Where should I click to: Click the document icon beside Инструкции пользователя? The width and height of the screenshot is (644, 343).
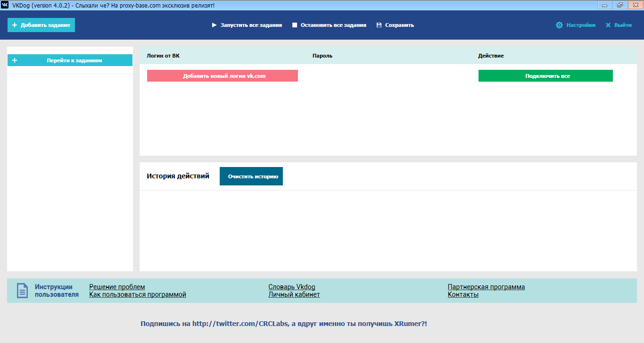[22, 291]
